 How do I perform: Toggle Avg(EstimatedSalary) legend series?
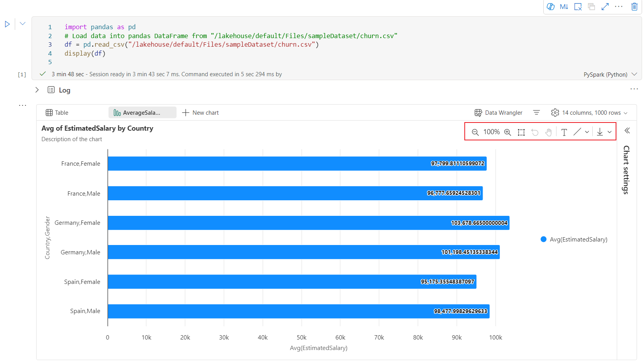click(574, 240)
